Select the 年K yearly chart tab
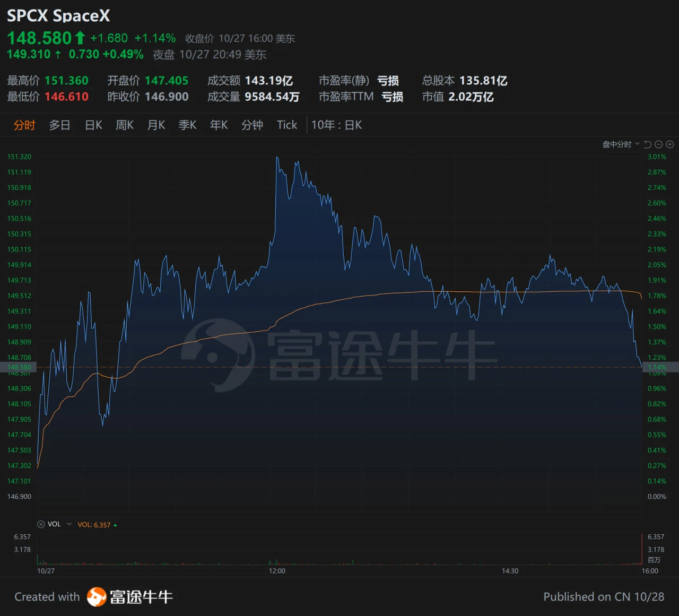The width and height of the screenshot is (679, 616). (x=219, y=125)
